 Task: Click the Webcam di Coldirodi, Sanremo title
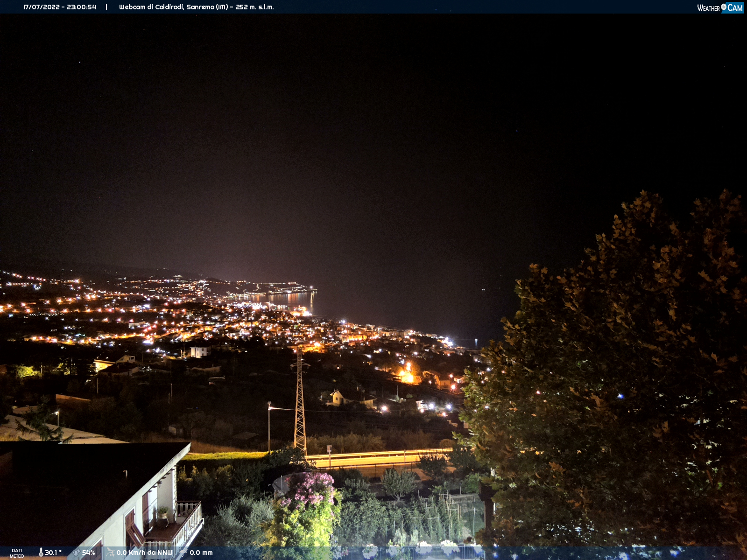[x=174, y=7]
